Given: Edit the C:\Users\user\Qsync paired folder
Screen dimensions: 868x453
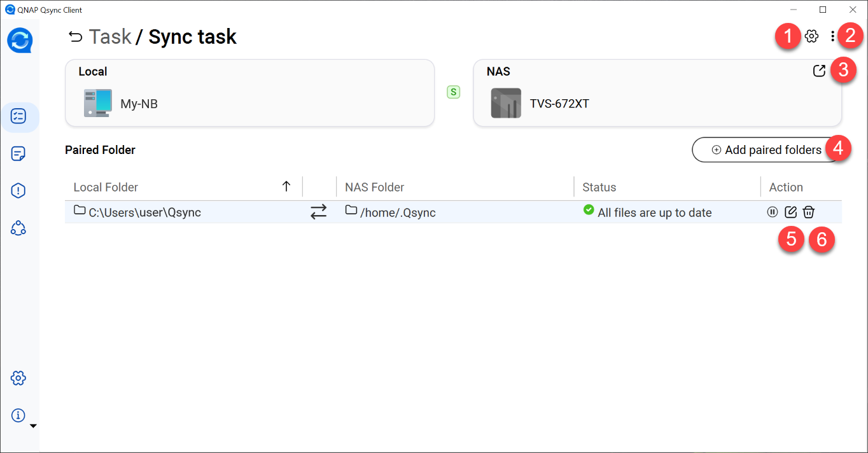Looking at the screenshot, I should tap(790, 213).
